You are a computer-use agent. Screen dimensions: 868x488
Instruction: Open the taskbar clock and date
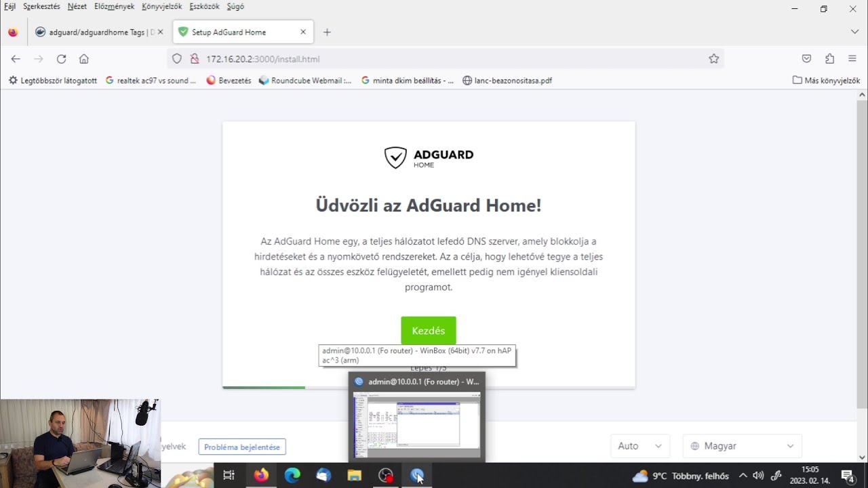[810, 475]
